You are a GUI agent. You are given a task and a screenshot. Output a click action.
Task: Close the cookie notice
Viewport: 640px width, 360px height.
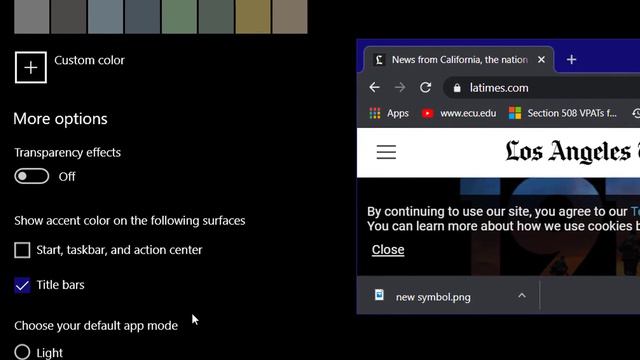pyautogui.click(x=388, y=250)
